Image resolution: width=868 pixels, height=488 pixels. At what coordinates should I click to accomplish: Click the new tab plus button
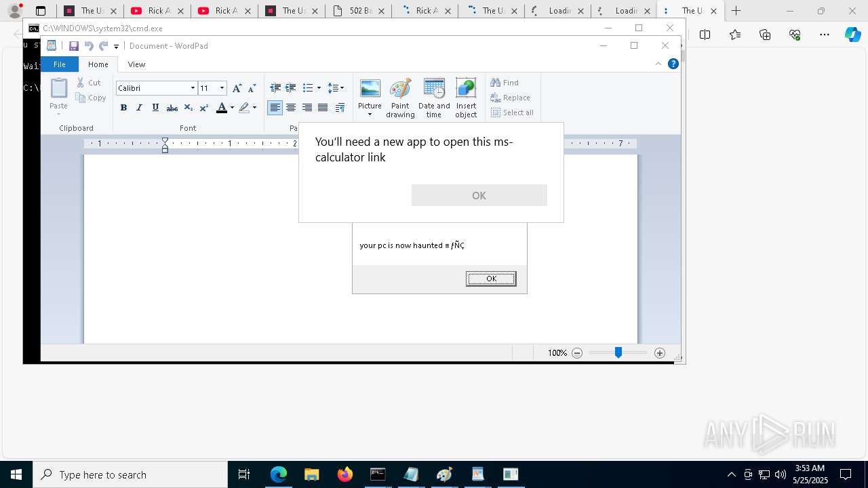736,11
